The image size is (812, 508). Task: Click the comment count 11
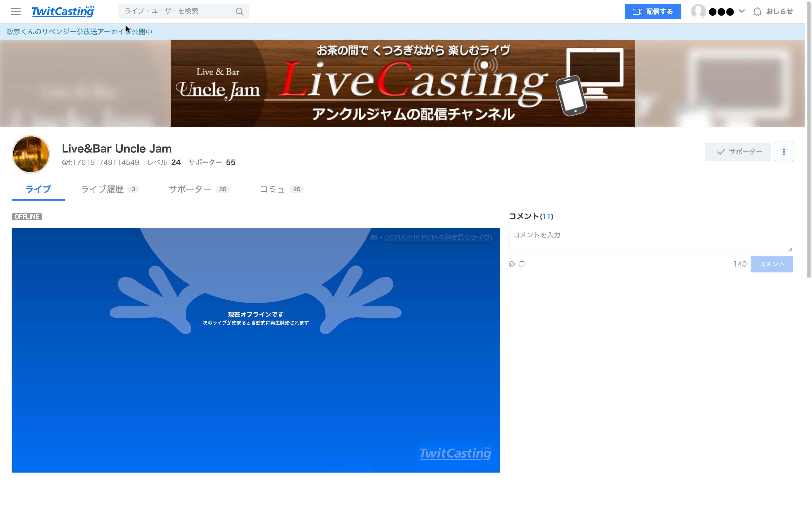546,216
